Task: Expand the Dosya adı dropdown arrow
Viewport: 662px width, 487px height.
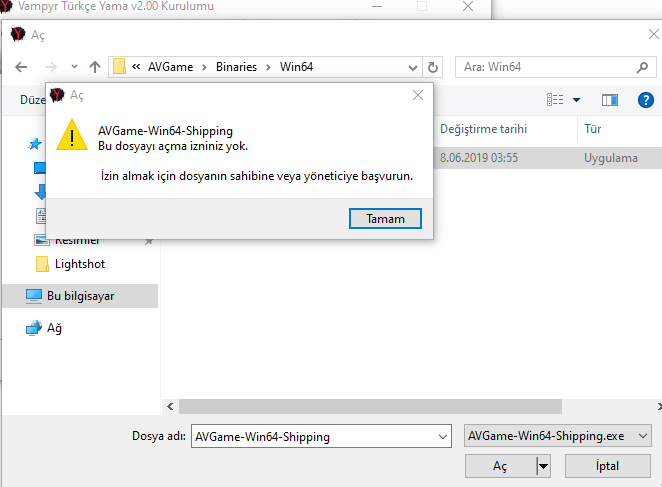Action: [442, 437]
